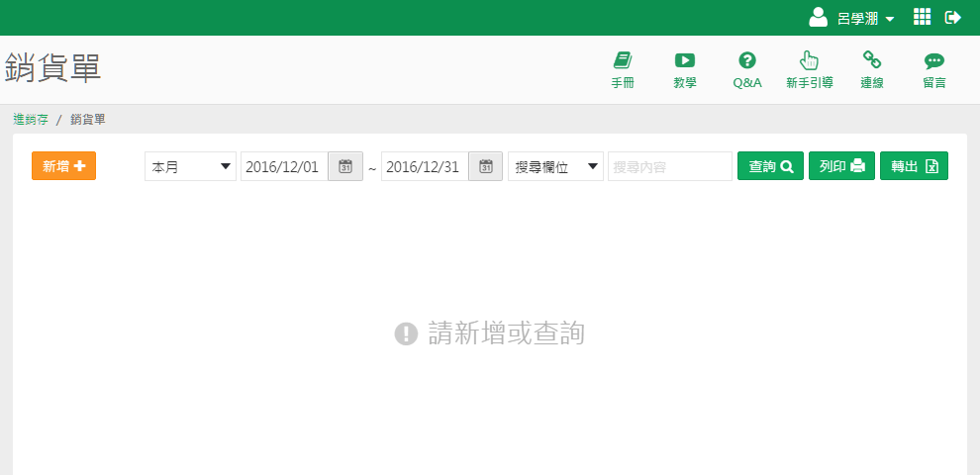Open the 呂學淵 user account menu
This screenshot has width=980, height=475.
(852, 18)
